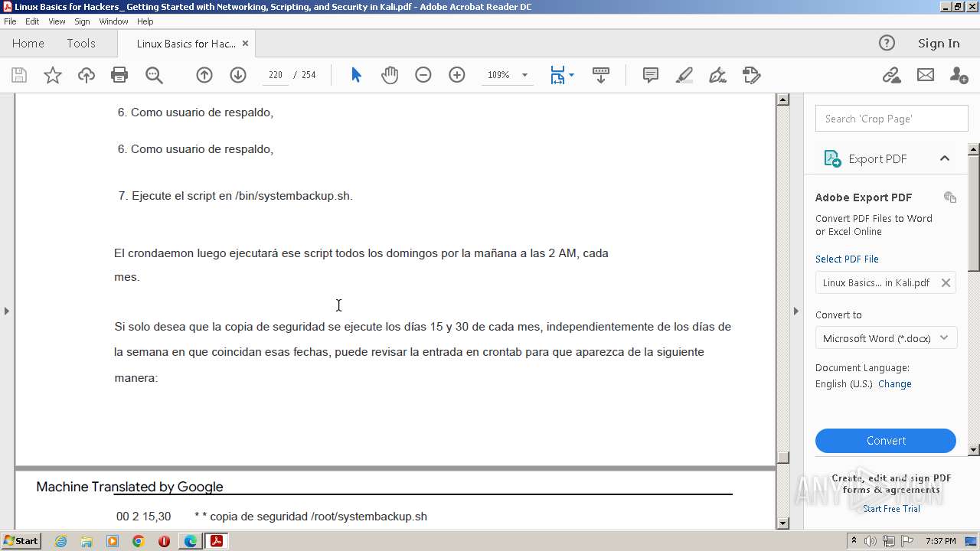Viewport: 980px width, 551px height.
Task: Click the page number 220 field
Action: 276,75
